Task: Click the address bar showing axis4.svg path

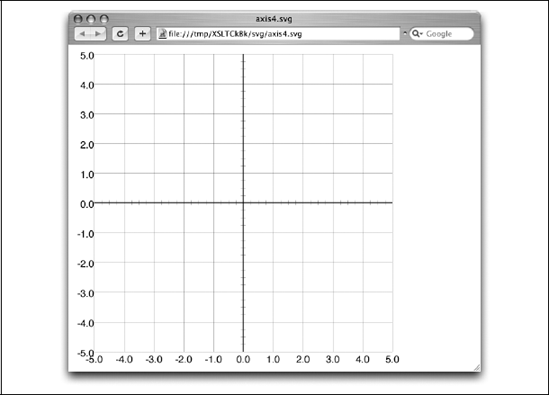Action: [x=278, y=34]
